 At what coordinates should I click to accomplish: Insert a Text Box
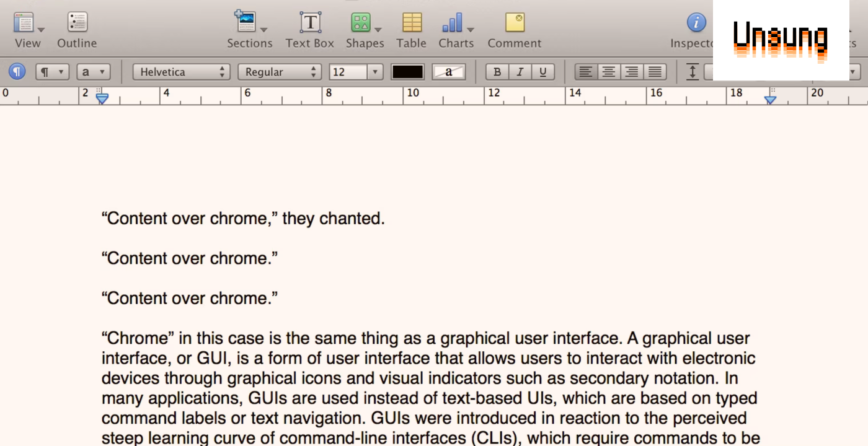click(x=310, y=30)
